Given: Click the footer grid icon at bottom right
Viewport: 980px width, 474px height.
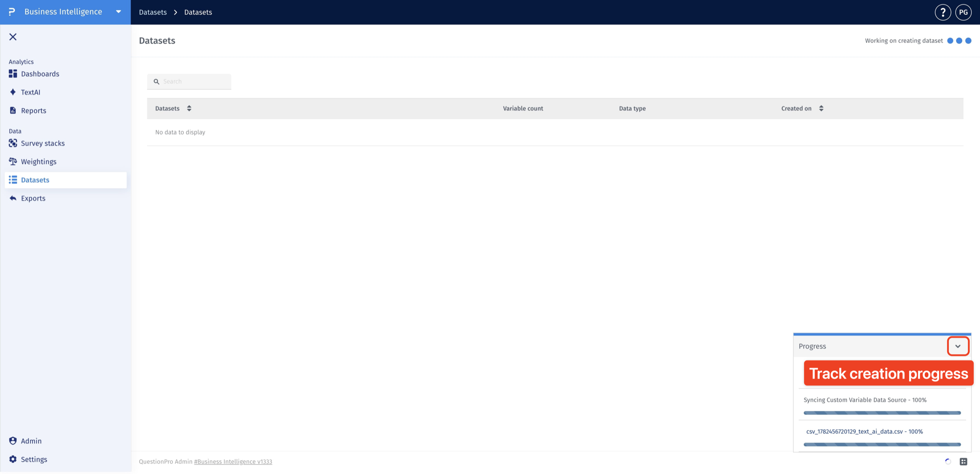Looking at the screenshot, I should click(963, 462).
